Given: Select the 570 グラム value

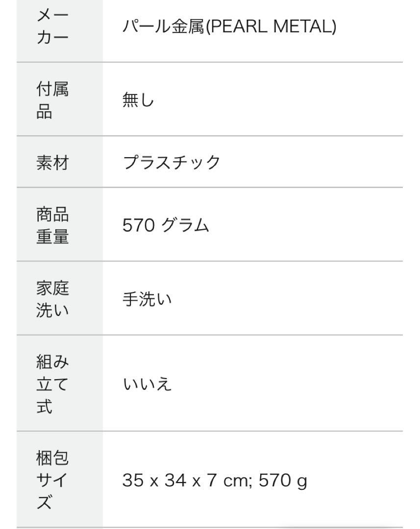Looking at the screenshot, I should (x=166, y=225).
